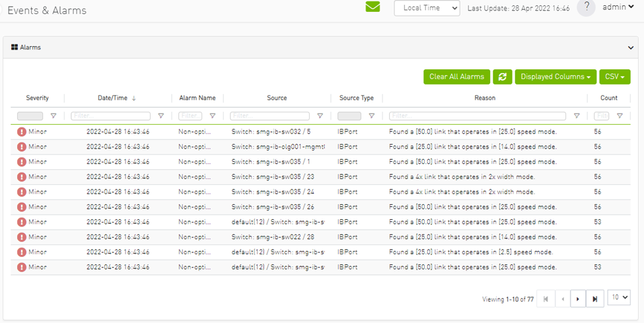Expand the CSV export dropdown

(614, 77)
